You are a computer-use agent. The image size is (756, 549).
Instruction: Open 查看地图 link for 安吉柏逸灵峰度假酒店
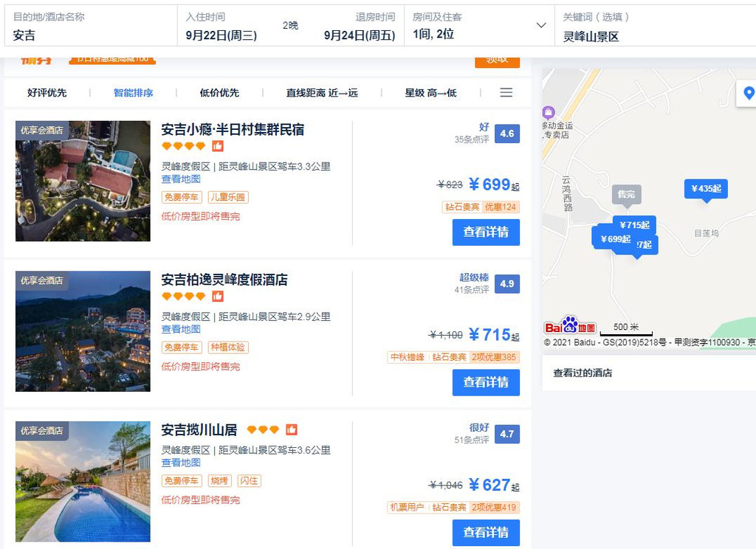(181, 329)
